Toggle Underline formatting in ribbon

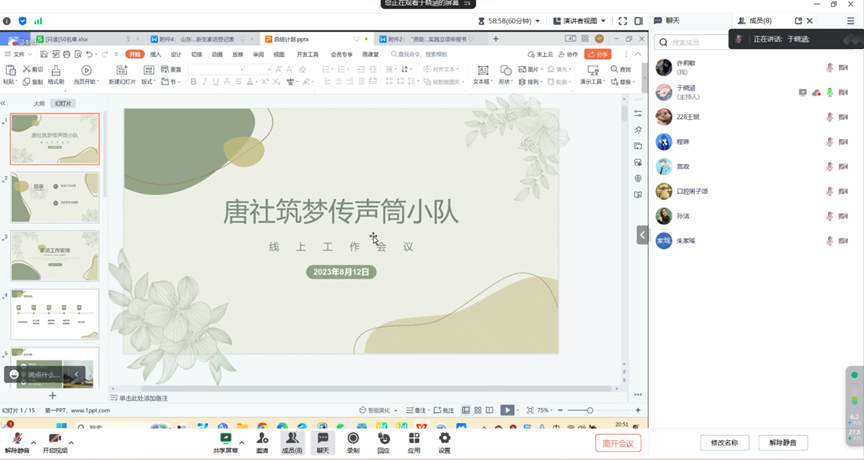215,82
